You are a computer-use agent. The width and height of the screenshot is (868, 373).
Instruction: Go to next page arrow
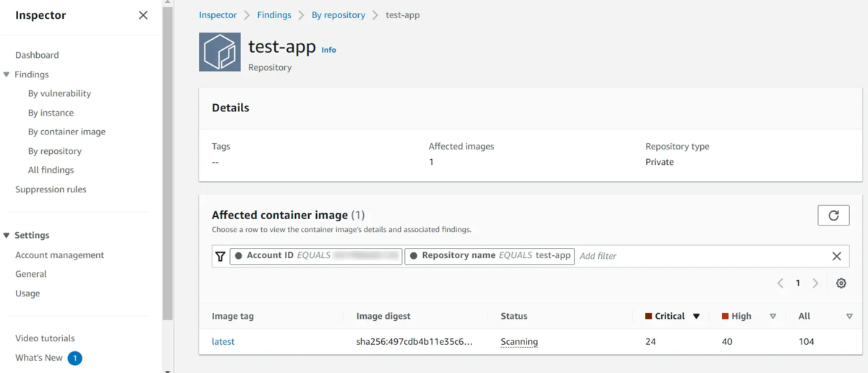point(815,283)
